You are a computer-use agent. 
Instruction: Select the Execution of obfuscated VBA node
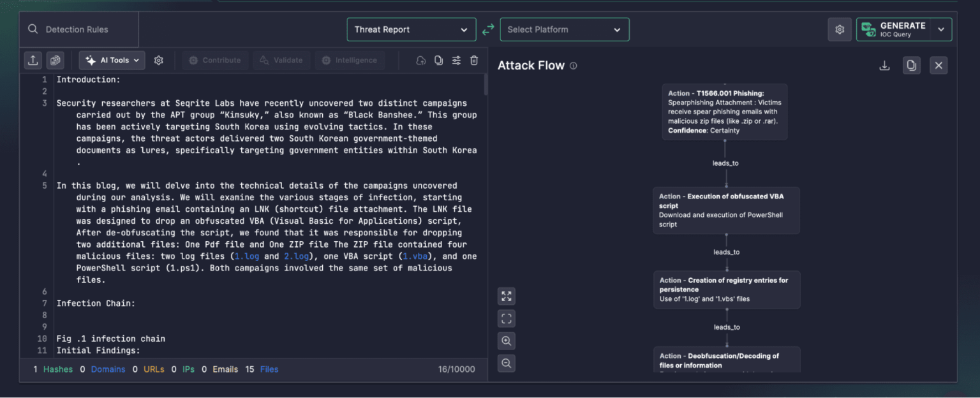pos(726,210)
